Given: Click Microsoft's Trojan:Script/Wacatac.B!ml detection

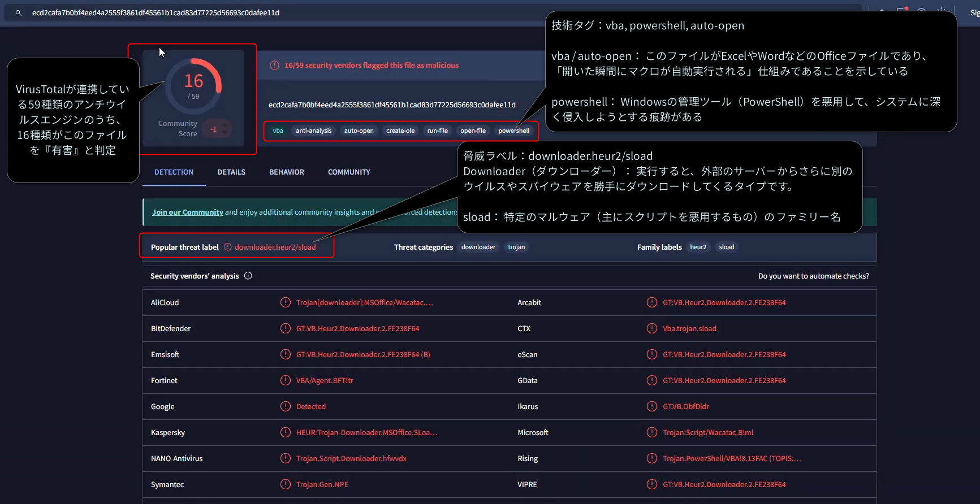Looking at the screenshot, I should [708, 432].
